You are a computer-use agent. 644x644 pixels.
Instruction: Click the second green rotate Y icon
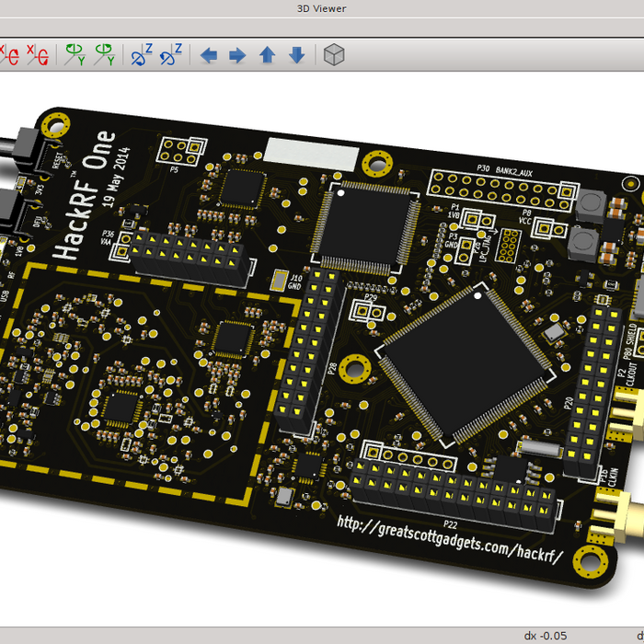[105, 54]
